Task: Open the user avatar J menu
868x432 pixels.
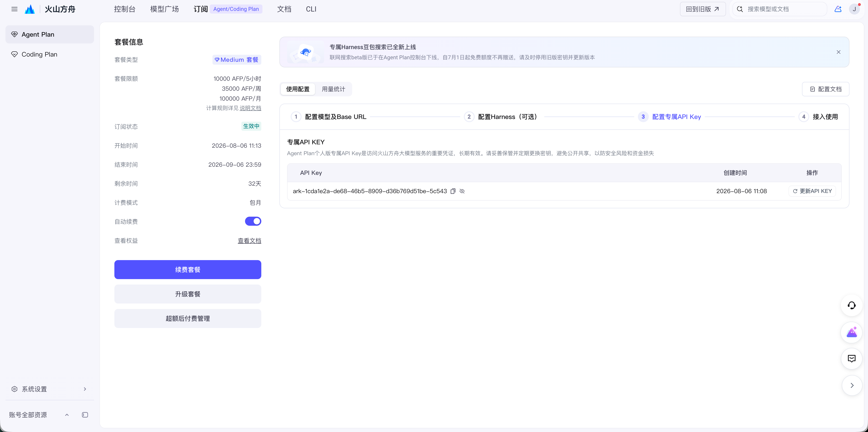Action: 854,9
